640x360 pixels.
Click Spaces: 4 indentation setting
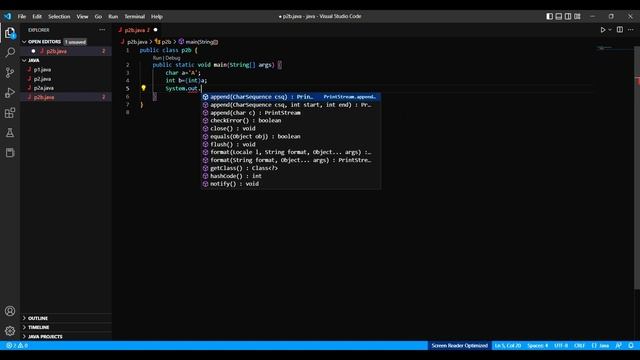point(538,345)
